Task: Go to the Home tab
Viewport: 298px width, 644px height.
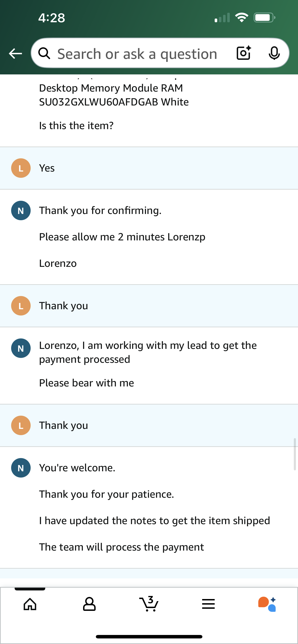Action: (30, 604)
